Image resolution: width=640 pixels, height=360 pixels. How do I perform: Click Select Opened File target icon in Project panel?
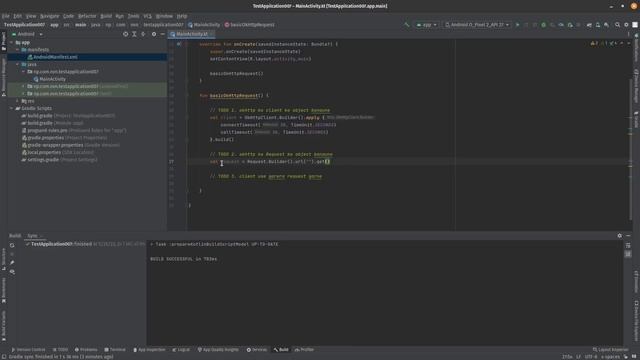point(125,34)
